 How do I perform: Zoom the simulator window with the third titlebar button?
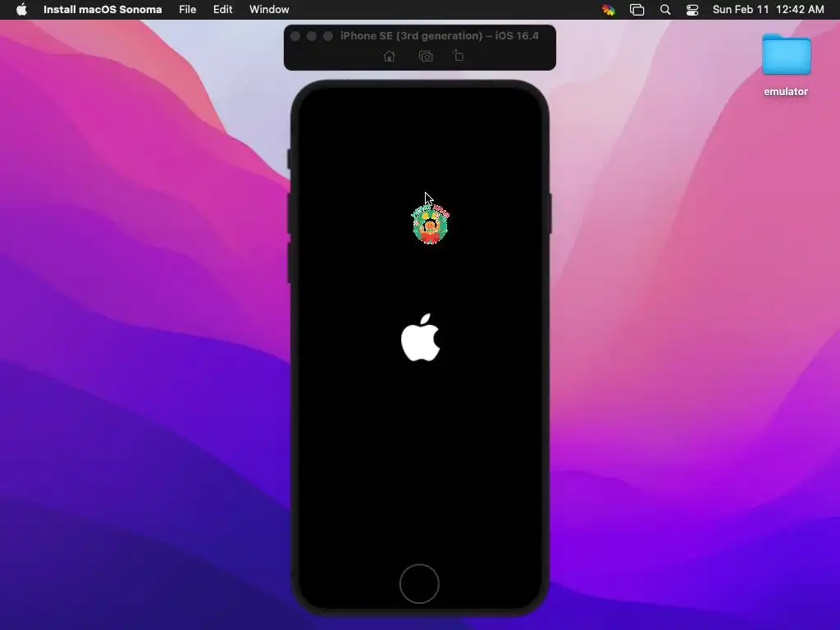[x=328, y=36]
